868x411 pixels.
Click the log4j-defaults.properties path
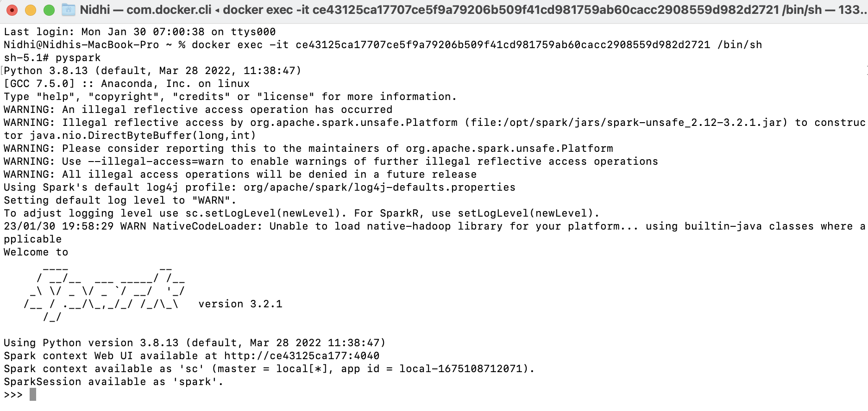(379, 187)
